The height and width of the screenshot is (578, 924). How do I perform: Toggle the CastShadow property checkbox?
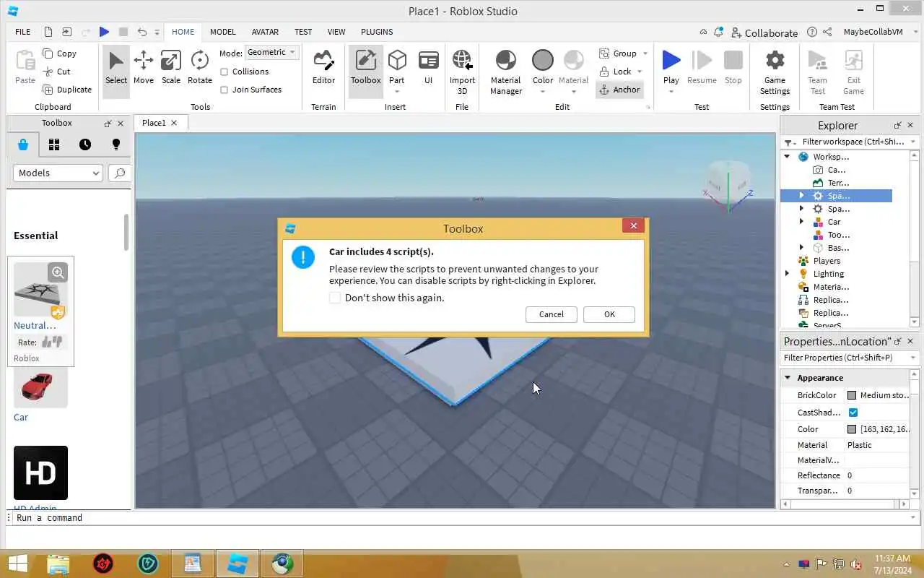point(853,413)
